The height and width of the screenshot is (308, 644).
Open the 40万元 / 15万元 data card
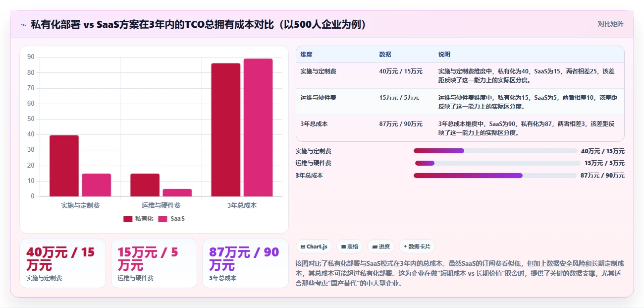click(x=62, y=263)
